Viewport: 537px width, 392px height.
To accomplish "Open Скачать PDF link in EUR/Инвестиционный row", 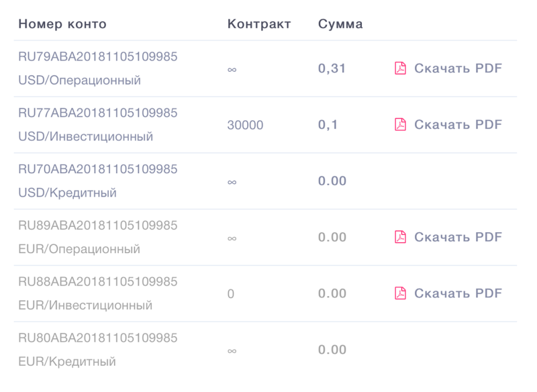I will tap(458, 293).
